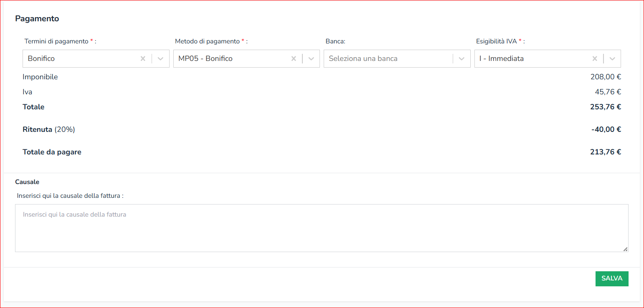
Task: Click 'Seleziona una banca' placeholder field
Action: coord(363,59)
